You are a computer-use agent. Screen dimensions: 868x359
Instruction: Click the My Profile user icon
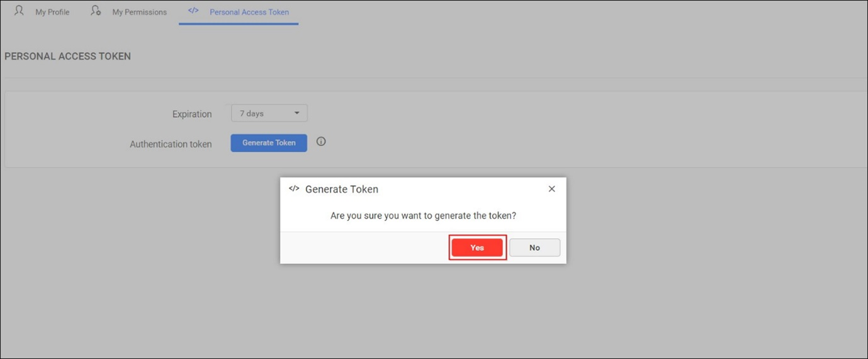tap(19, 11)
